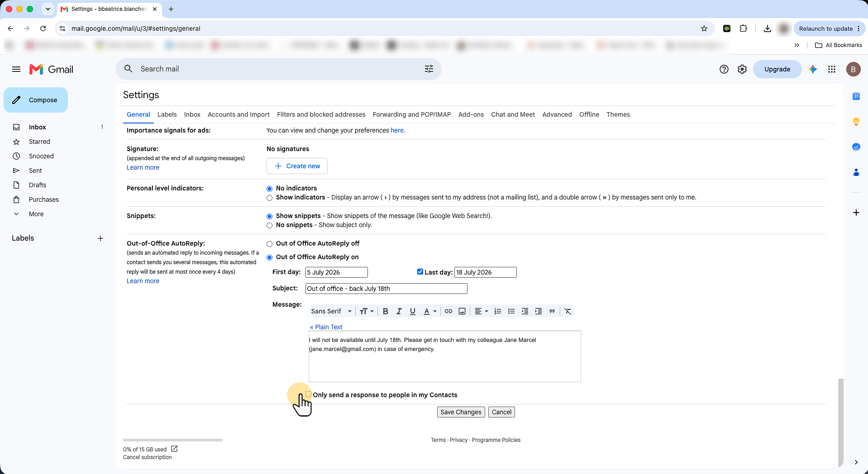Click Get add-ons plus icon
The width and height of the screenshot is (868, 474).
(856, 213)
